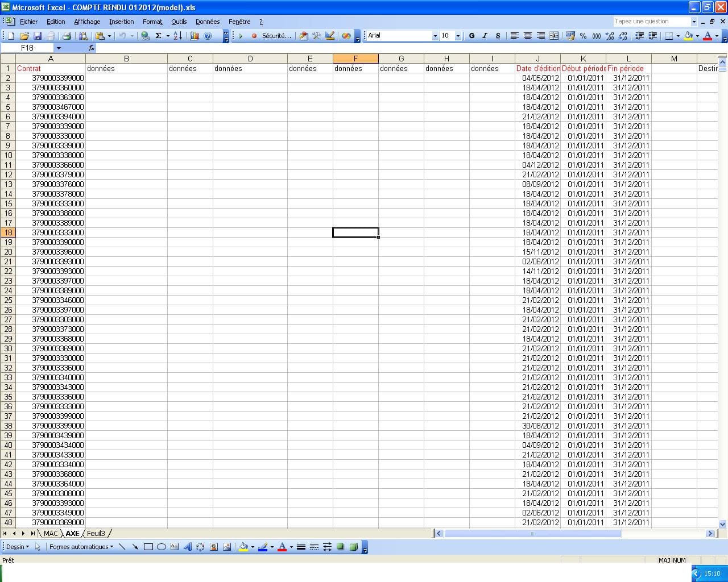The height and width of the screenshot is (582, 728).
Task: Click the sort ascending A-Z icon
Action: [x=177, y=36]
